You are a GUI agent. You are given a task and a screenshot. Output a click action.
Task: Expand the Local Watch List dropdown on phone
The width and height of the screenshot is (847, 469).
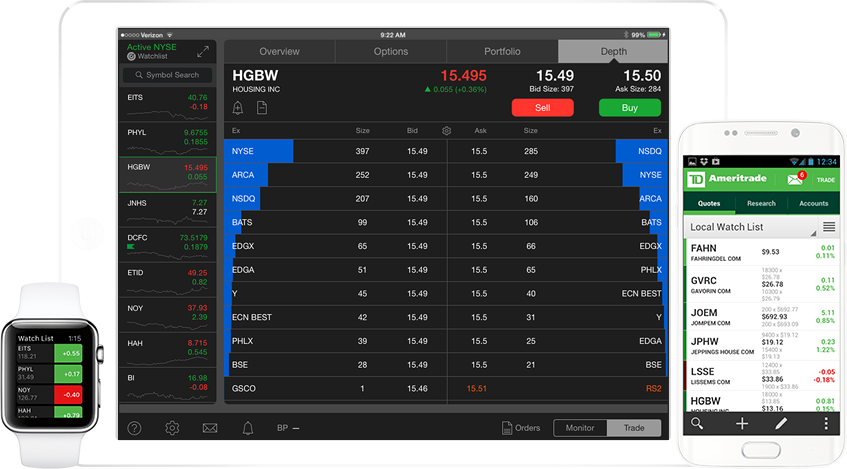(750, 227)
